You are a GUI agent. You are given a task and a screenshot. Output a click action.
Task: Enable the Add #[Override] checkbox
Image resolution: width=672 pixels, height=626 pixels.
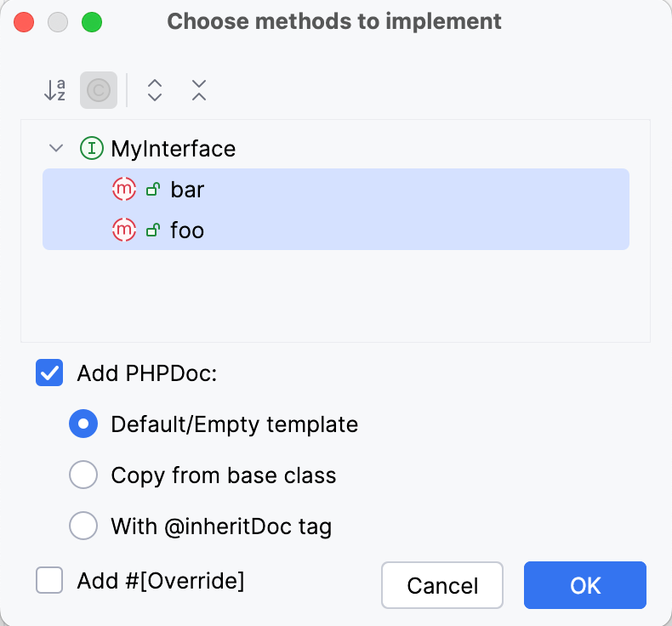click(49, 581)
